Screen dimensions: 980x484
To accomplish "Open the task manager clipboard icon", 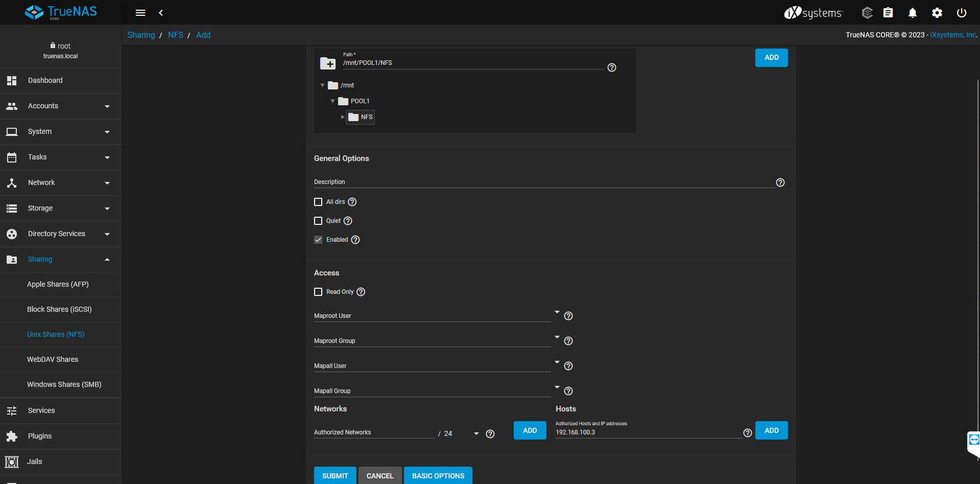I will [x=888, y=13].
